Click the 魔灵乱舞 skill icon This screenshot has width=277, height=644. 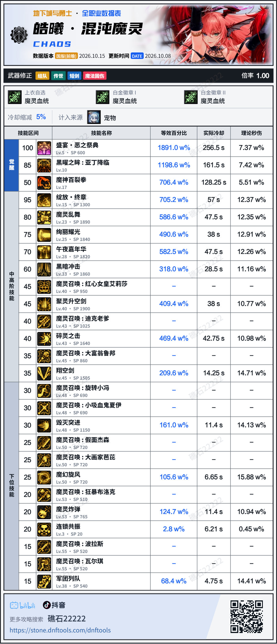pyautogui.click(x=44, y=217)
